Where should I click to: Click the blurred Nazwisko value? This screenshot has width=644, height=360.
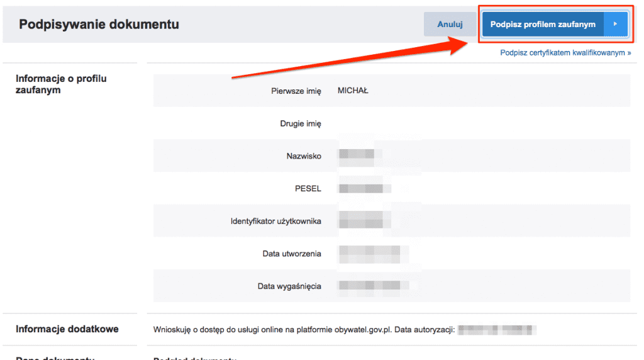point(357,155)
